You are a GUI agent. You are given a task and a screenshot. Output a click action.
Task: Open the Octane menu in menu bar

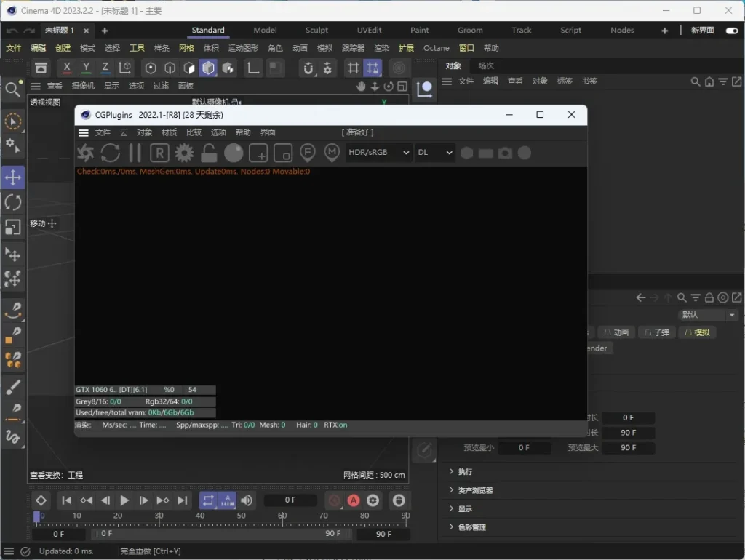(437, 48)
